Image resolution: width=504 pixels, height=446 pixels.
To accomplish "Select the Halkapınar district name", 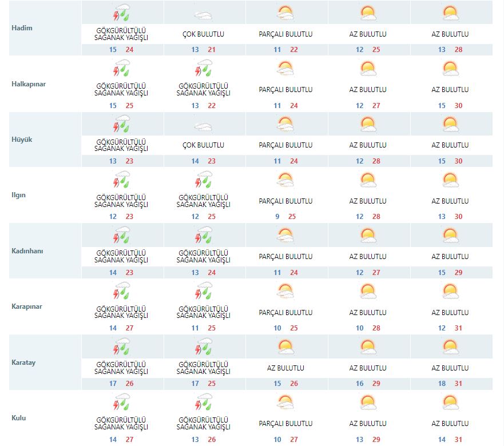I will [29, 84].
